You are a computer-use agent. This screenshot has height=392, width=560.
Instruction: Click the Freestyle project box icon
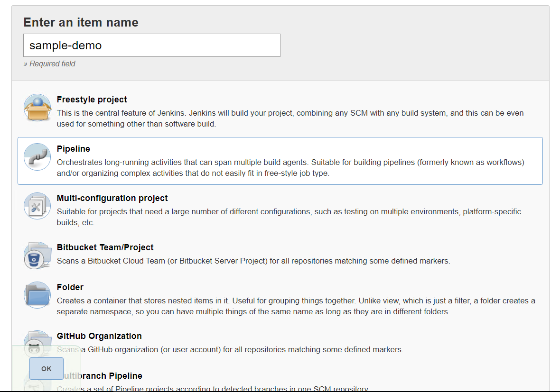[x=37, y=108]
